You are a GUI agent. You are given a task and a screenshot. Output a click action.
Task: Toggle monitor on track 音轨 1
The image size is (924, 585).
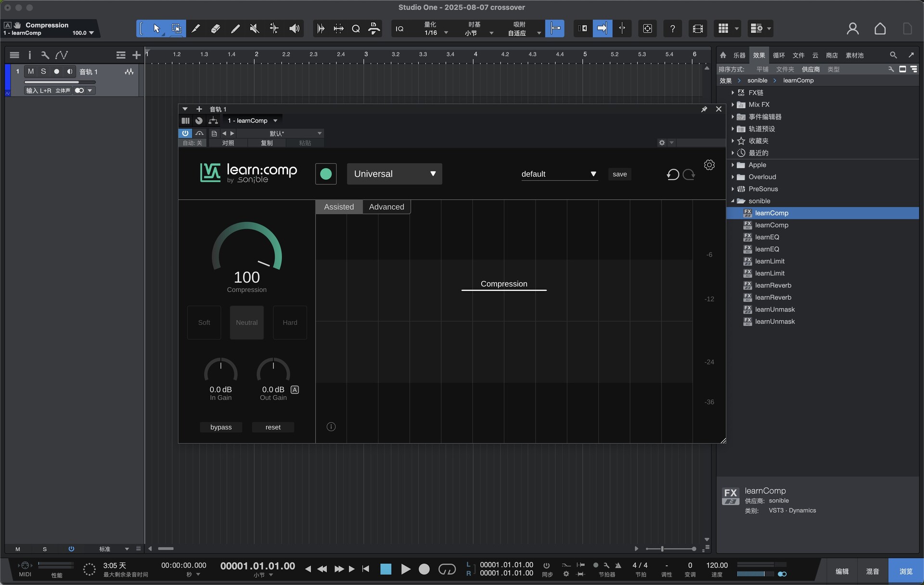69,71
